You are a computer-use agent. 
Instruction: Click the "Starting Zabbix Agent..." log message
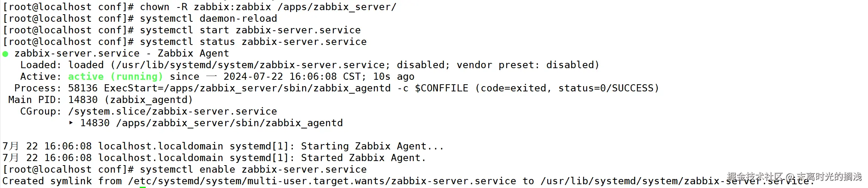(373, 146)
